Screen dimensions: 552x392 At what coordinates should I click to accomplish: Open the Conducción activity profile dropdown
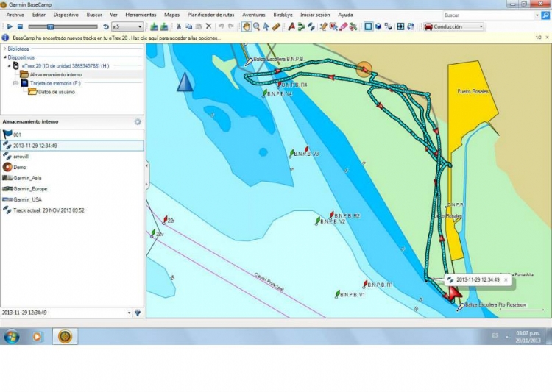click(453, 26)
